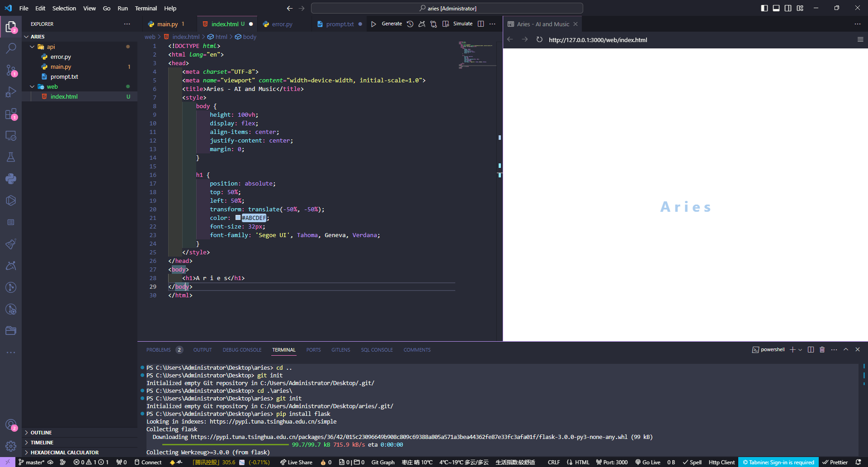Open the File menu
The width and height of the screenshot is (868, 467).
[x=24, y=8]
